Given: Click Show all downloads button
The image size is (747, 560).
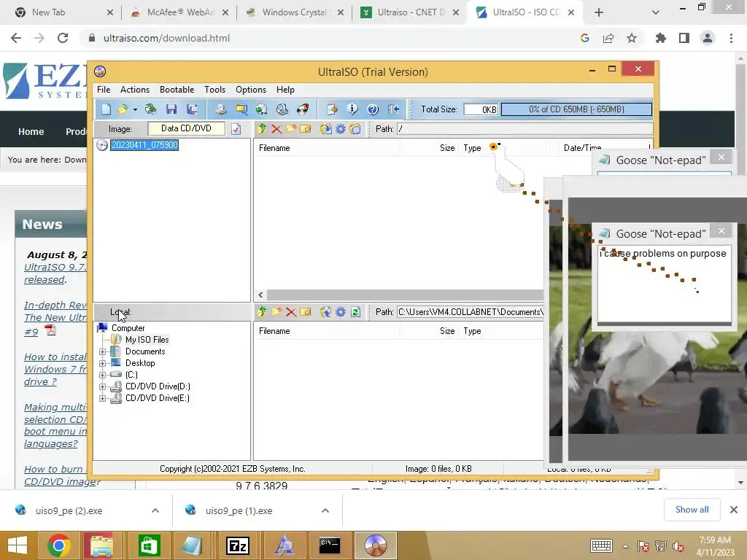Looking at the screenshot, I should [692, 510].
